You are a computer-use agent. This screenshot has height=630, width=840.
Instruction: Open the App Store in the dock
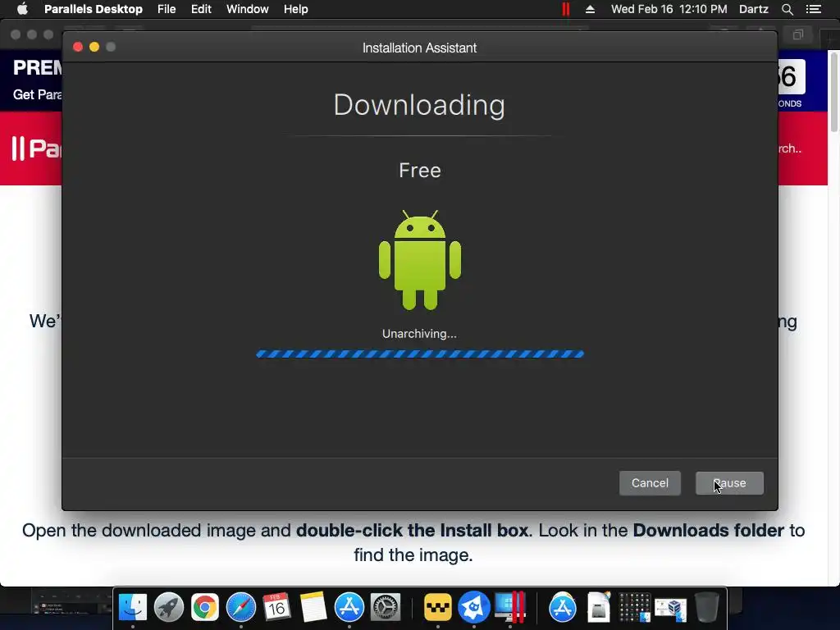point(349,608)
